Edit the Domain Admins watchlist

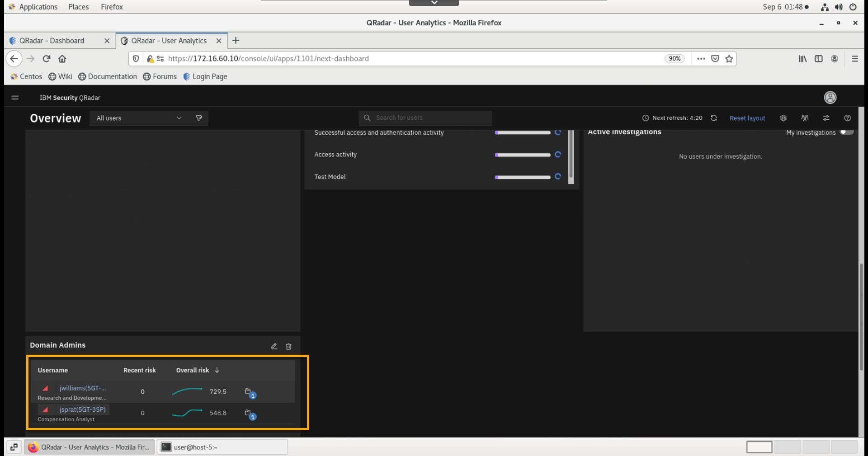pyautogui.click(x=274, y=346)
